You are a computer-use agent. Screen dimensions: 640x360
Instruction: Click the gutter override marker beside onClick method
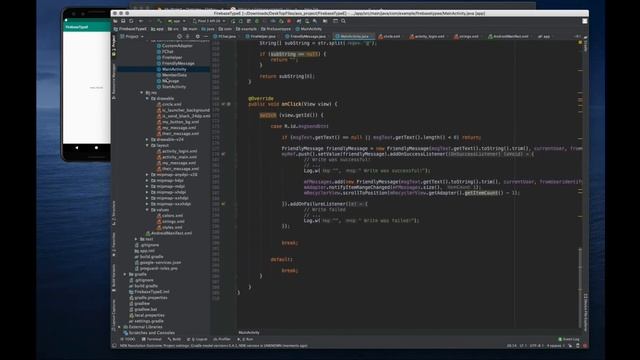[x=223, y=104]
